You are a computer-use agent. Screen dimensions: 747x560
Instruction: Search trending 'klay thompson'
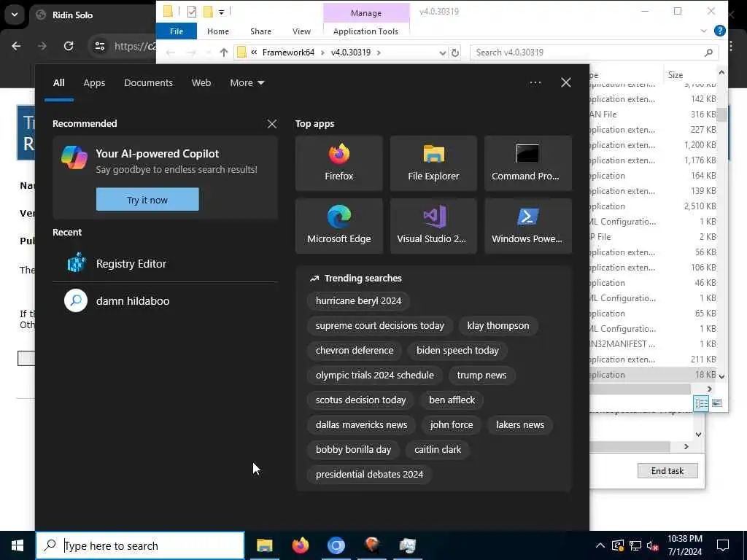point(498,326)
